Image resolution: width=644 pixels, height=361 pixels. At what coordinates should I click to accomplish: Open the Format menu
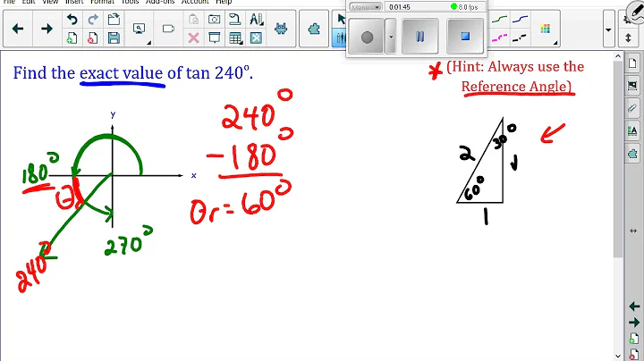coord(102,2)
